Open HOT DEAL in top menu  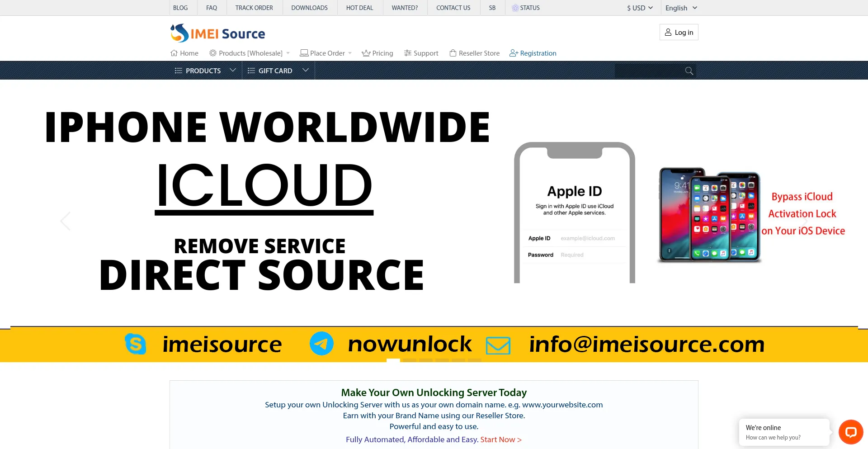pyautogui.click(x=359, y=8)
